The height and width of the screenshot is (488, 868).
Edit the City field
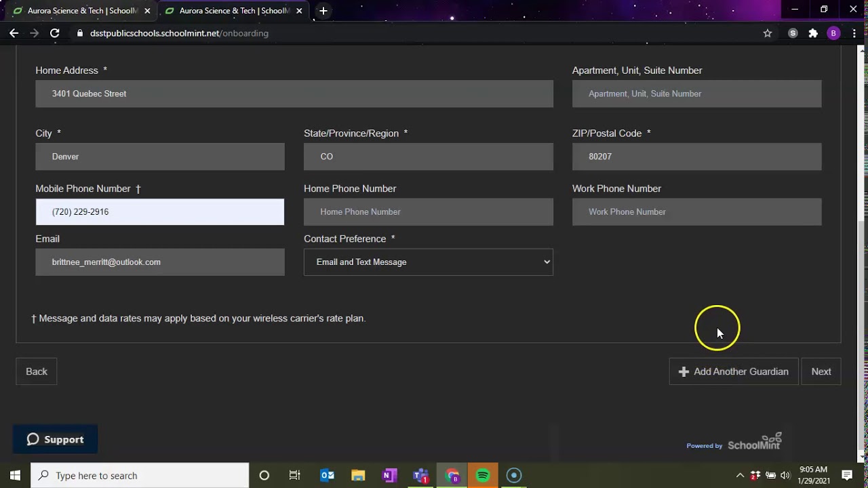(160, 157)
